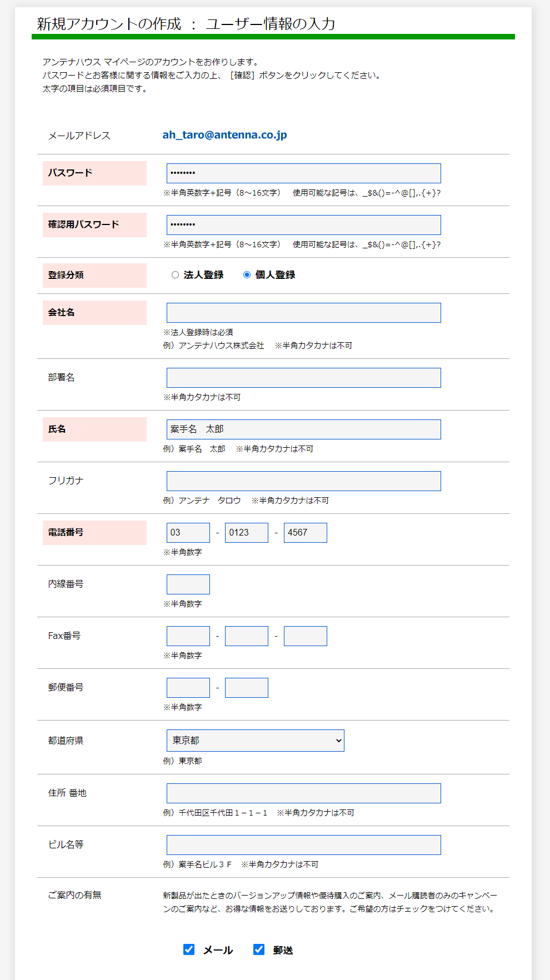Click the first Fax番号 field

point(188,636)
